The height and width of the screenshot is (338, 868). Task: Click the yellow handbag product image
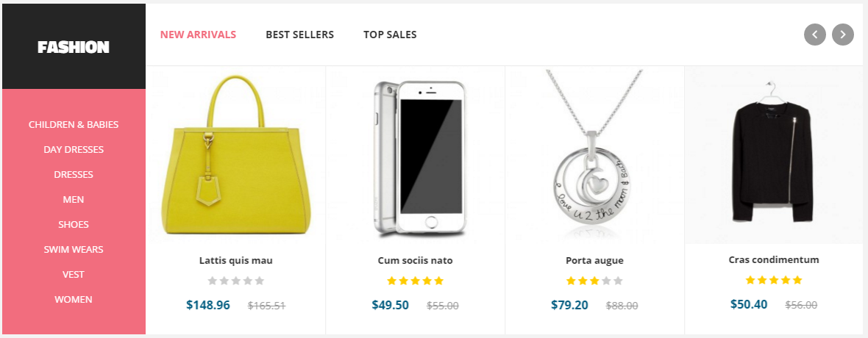pyautogui.click(x=235, y=158)
